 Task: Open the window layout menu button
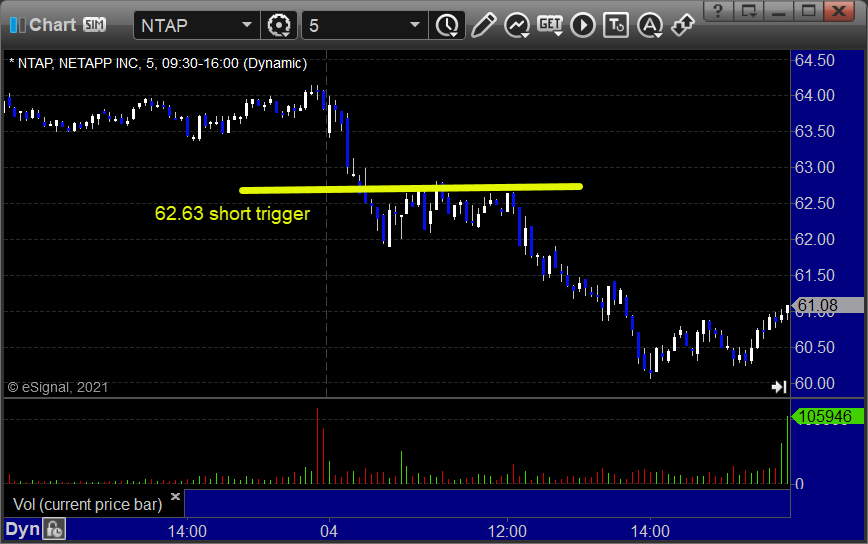click(749, 11)
